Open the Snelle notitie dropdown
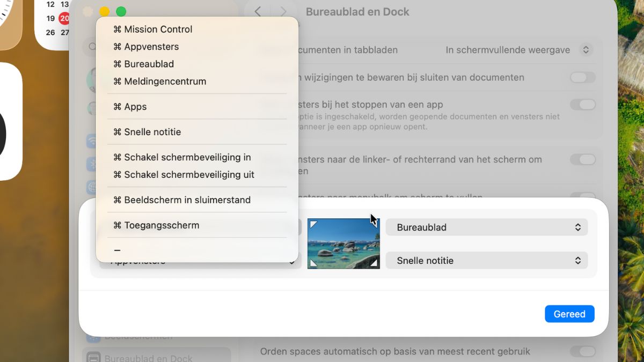 pyautogui.click(x=486, y=260)
